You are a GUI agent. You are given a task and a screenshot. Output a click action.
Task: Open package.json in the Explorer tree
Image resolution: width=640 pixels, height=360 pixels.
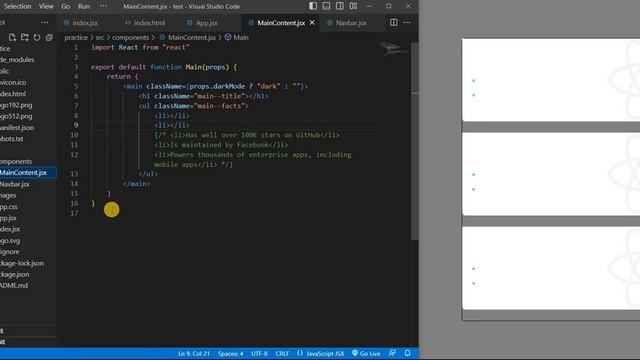click(x=28, y=275)
